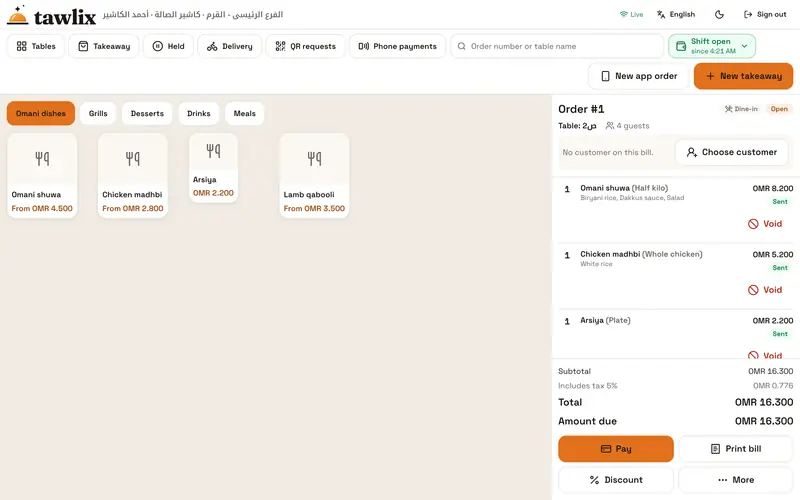The width and height of the screenshot is (800, 500).
Task: Add Omani shuwa to the order
Action: click(42, 176)
